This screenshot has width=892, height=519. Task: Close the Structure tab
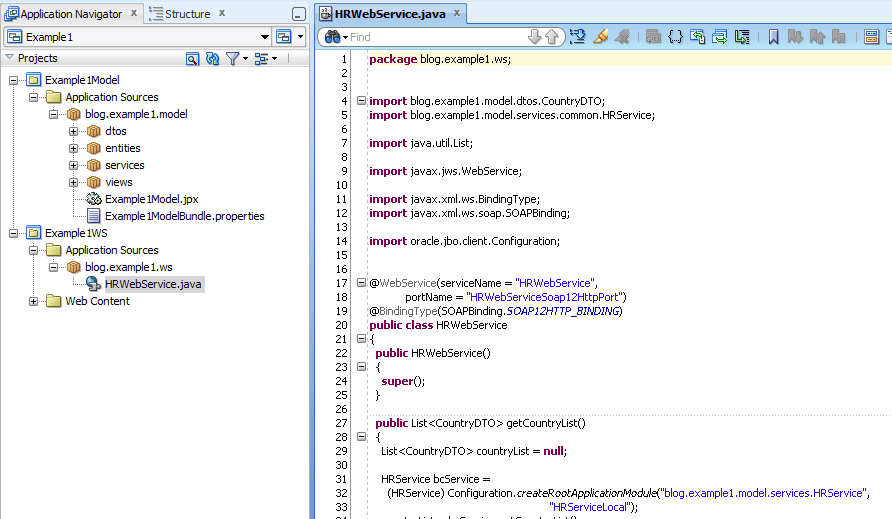click(222, 13)
